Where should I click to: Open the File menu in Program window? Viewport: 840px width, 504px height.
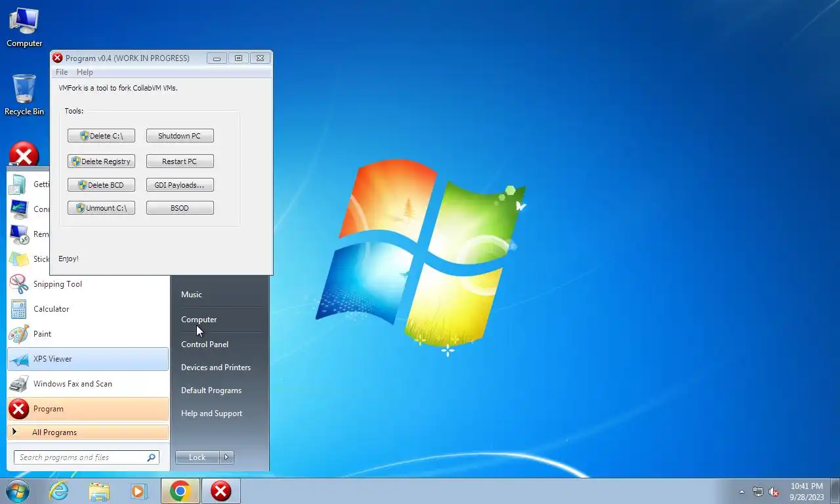click(x=62, y=72)
